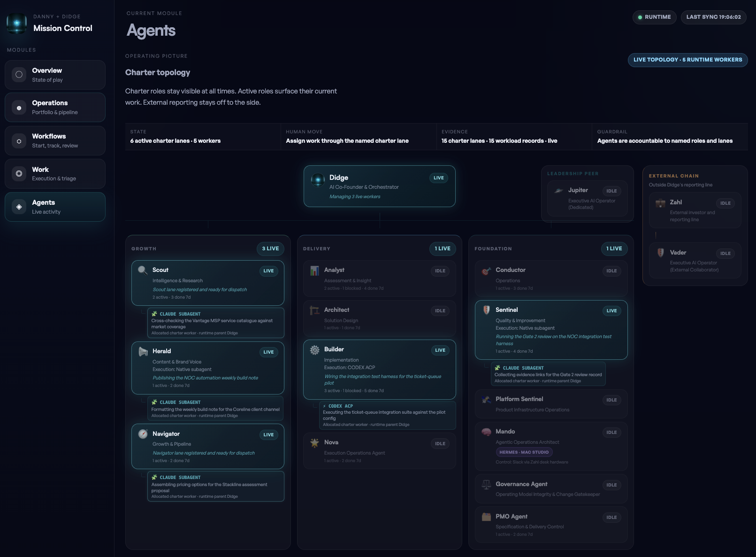Click Conductor's target icon
The height and width of the screenshot is (557, 756).
point(486,271)
